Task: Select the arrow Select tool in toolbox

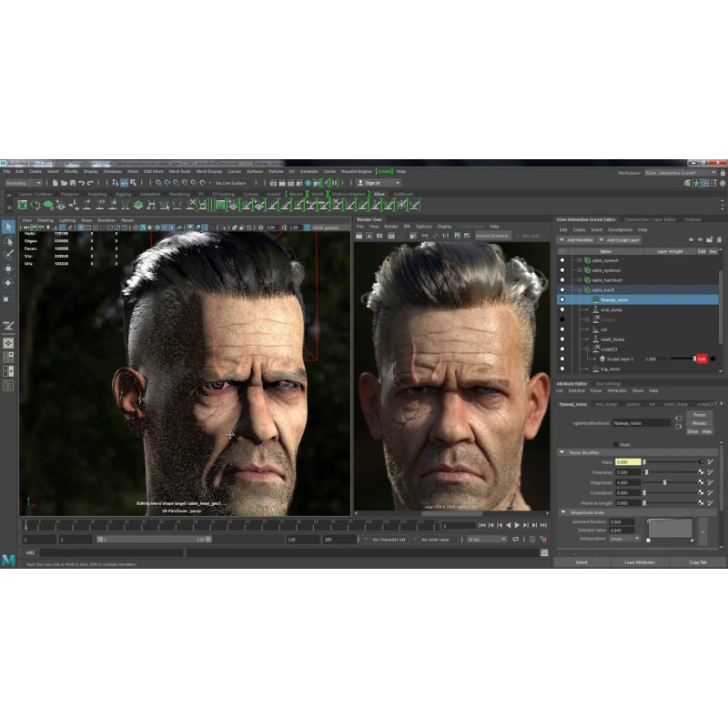Action: click(x=8, y=227)
